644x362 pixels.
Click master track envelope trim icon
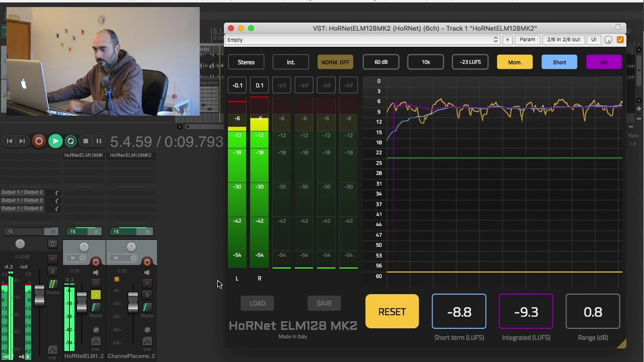(x=52, y=350)
